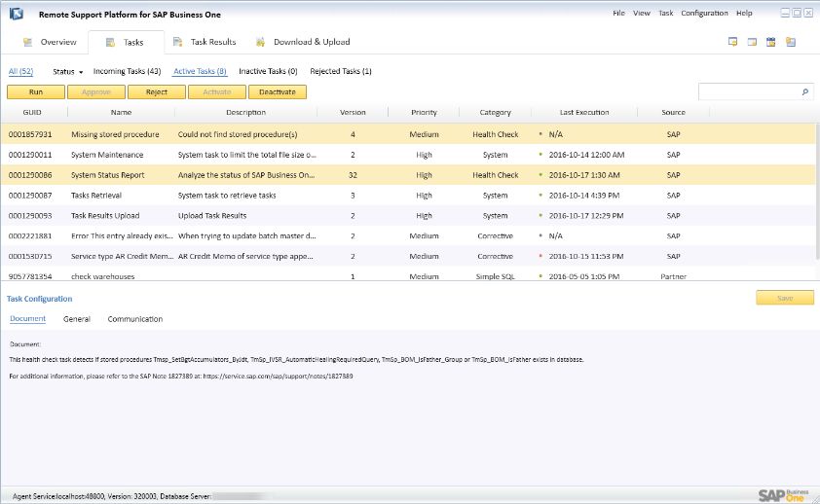Image resolution: width=820 pixels, height=504 pixels.
Task: Click the yellow window icon in top-right toolbar
Action: (752, 42)
